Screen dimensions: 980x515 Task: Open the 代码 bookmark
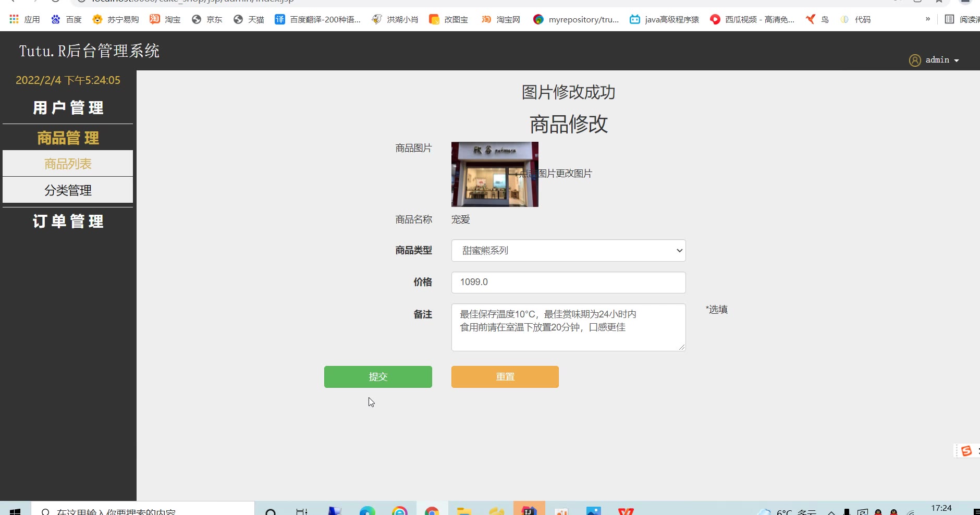point(855,19)
